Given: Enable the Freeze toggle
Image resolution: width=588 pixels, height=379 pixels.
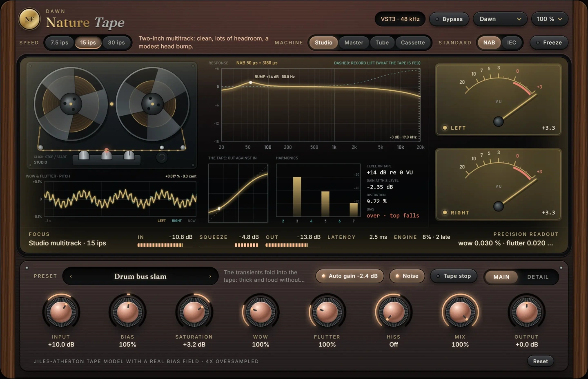Looking at the screenshot, I should click(x=549, y=43).
